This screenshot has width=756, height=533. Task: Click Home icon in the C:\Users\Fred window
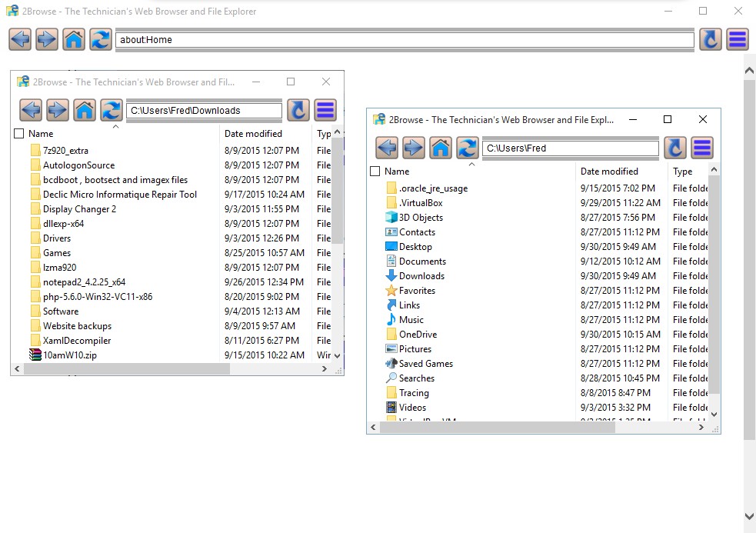coord(441,148)
